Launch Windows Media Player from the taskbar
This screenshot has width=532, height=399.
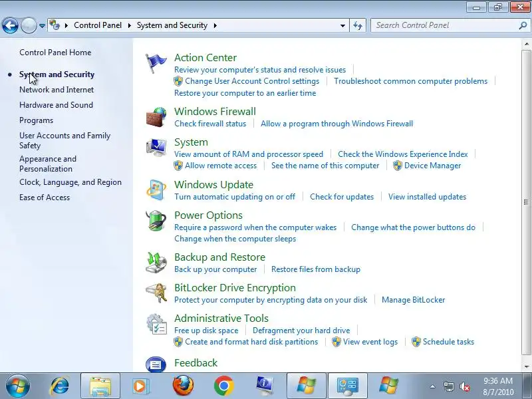pyautogui.click(x=140, y=386)
